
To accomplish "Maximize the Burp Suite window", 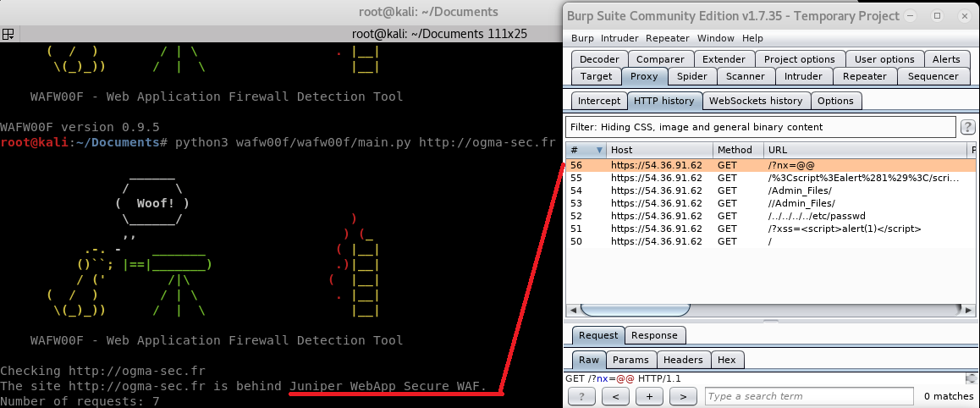I will (937, 15).
